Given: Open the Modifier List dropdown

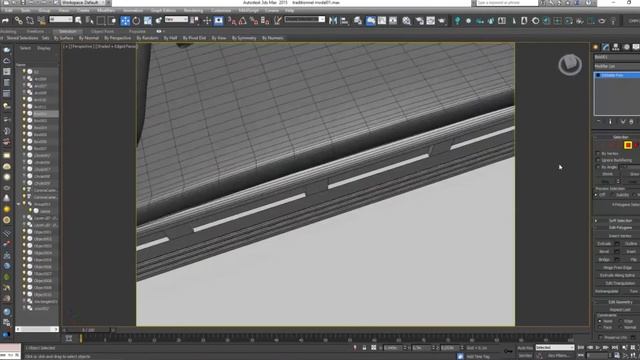Looking at the screenshot, I should (617, 66).
